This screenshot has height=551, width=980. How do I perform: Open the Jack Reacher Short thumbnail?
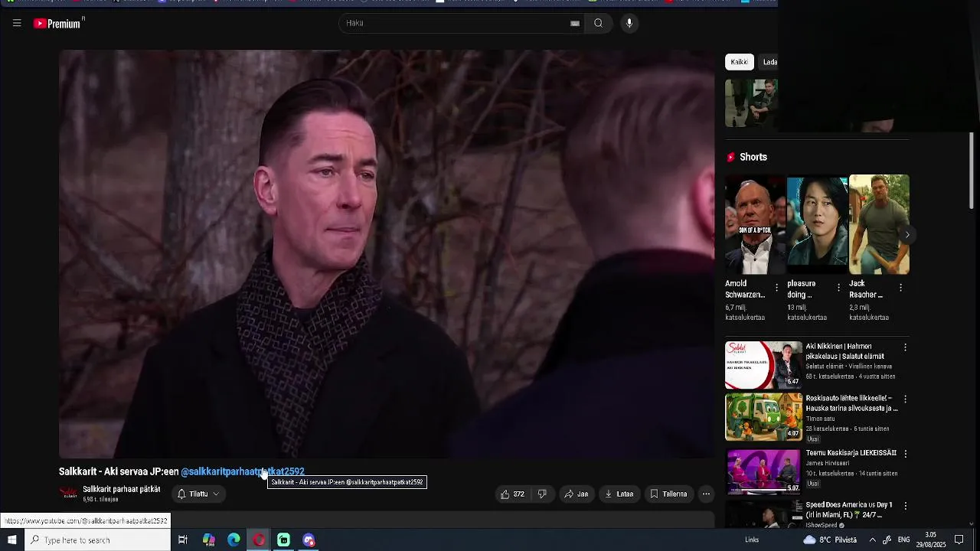879,225
